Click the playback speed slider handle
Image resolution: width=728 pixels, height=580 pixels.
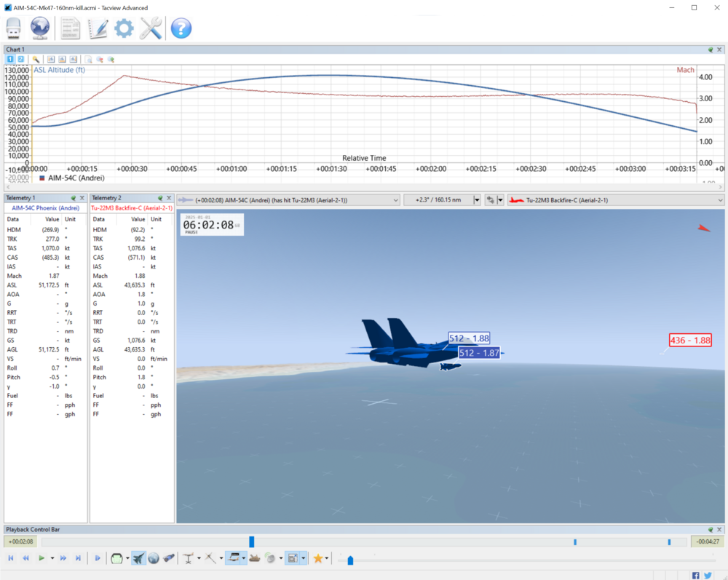351,560
